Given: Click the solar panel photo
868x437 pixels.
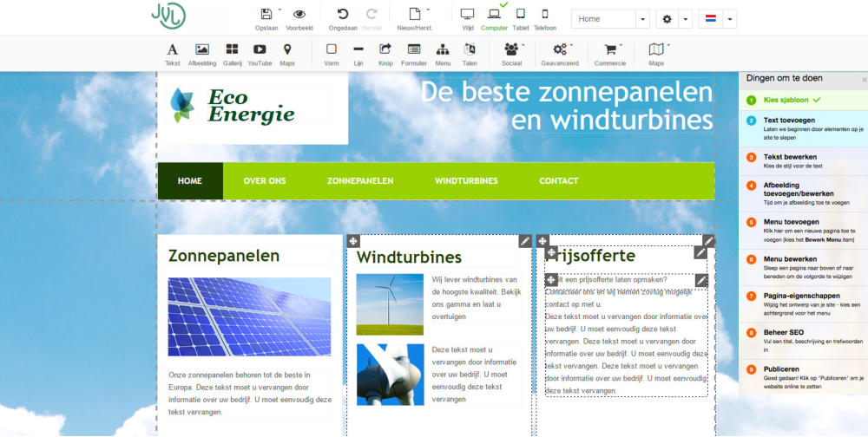Looking at the screenshot, I should coord(250,317).
